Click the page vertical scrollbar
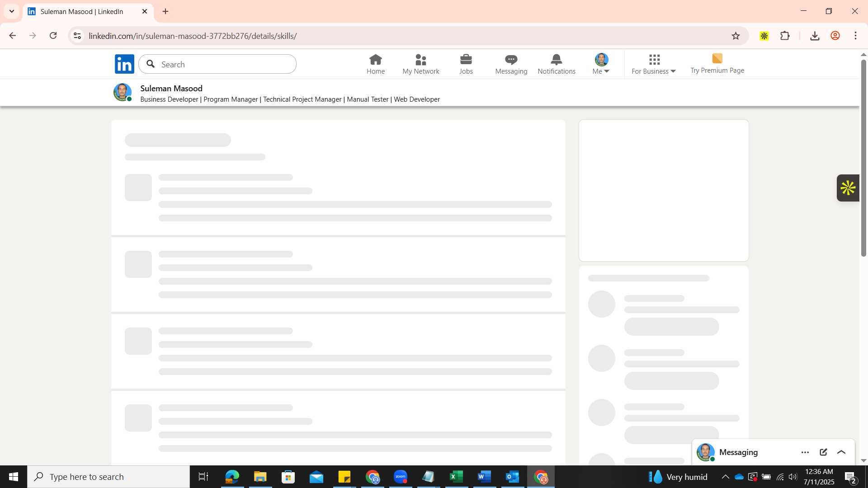Image resolution: width=868 pixels, height=488 pixels. point(863,158)
